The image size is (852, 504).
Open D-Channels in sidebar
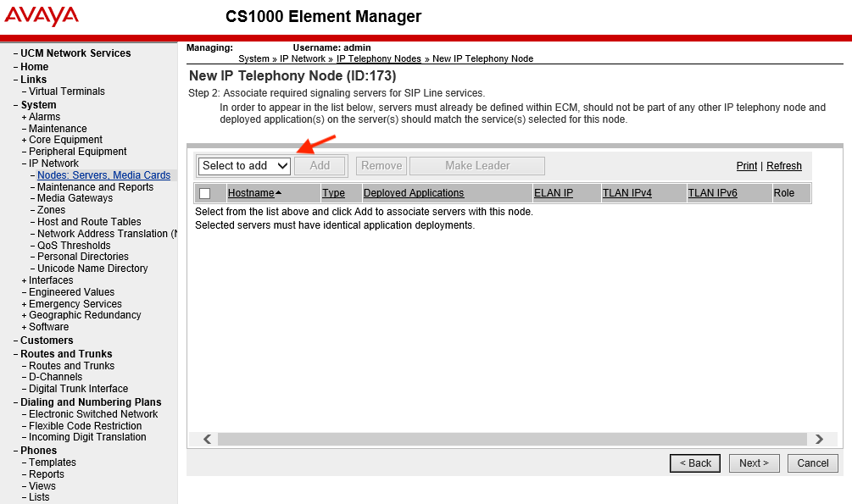coord(55,377)
